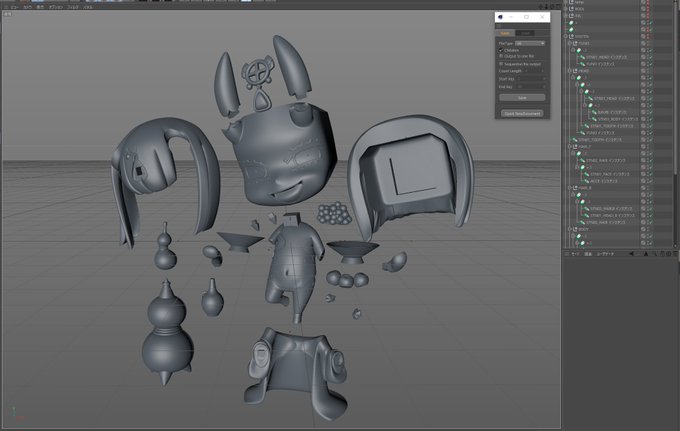
Task: Toggle visibility dots of the HAIR_B group
Action: (648, 188)
